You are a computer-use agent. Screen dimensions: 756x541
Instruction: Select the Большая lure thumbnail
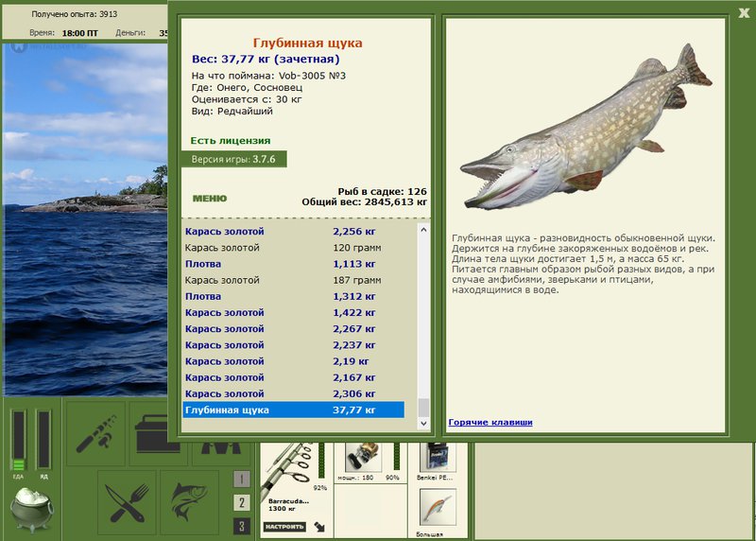(438, 507)
